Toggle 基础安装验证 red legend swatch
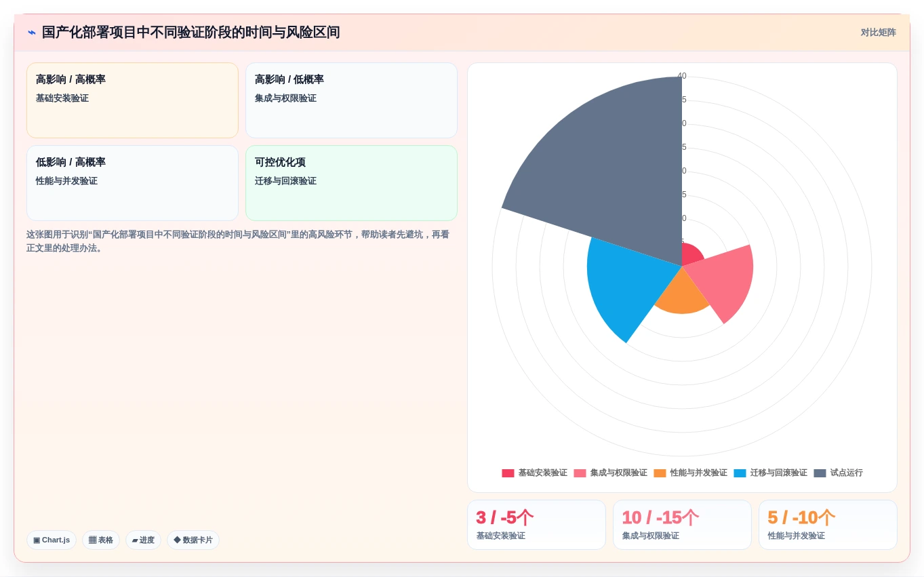924x577 pixels. (508, 473)
